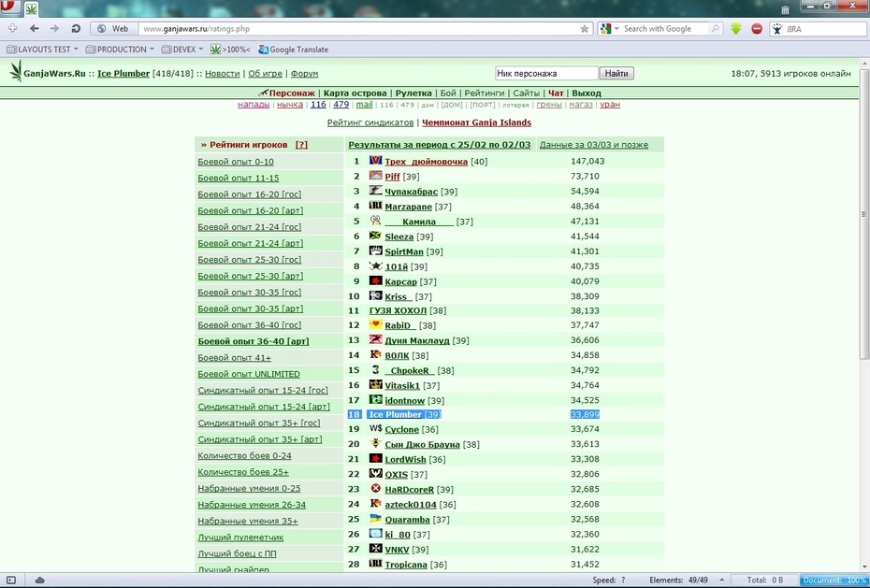Open the Данные за 03/03 и позже link
Screen dimensions: 870x588
(594, 145)
